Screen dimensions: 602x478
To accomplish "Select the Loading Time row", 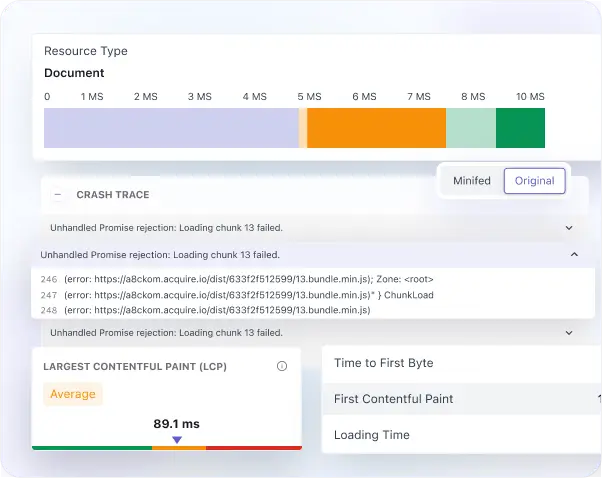I will tap(461, 435).
